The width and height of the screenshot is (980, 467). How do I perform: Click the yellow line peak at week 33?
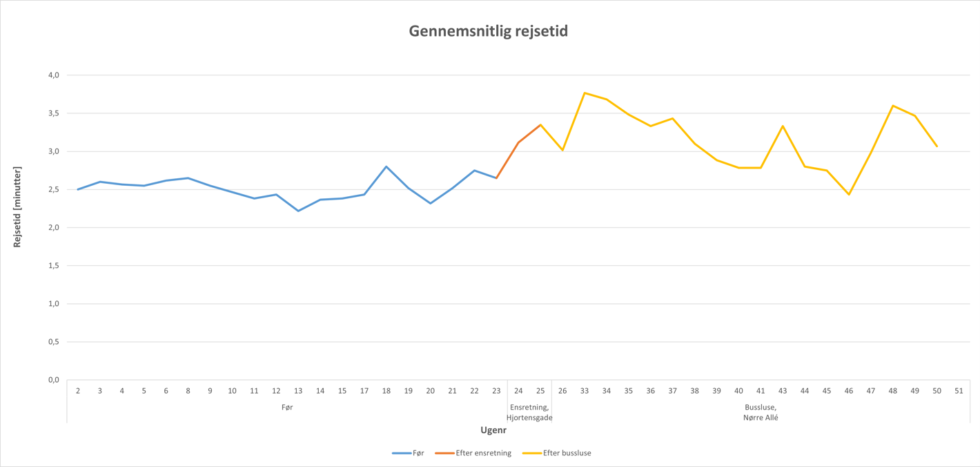585,93
